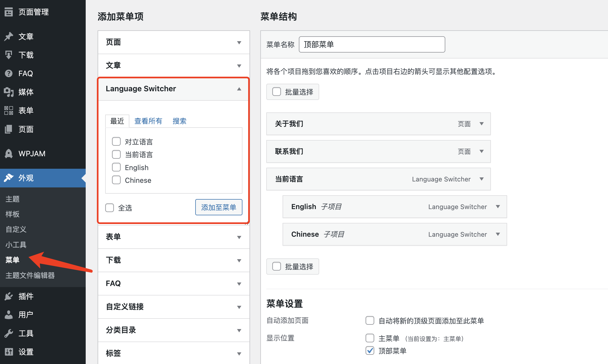
Task: Click the 用户 user icon
Action: (9, 315)
